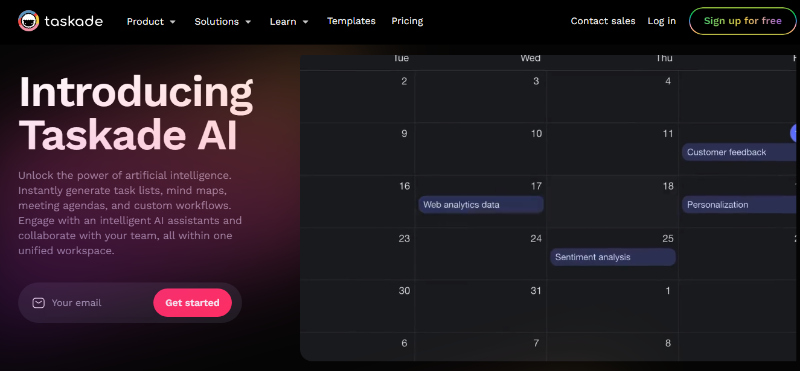
Task: Open the Web analytics data event
Action: [x=481, y=205]
